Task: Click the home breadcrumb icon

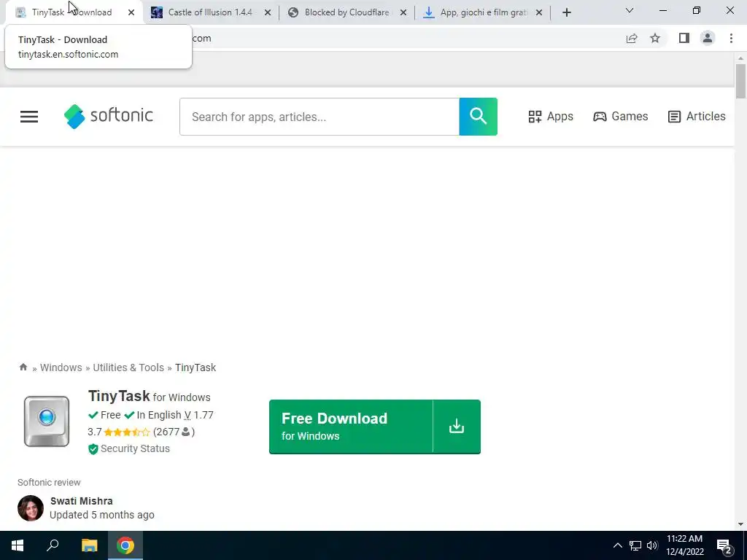Action: tap(23, 367)
